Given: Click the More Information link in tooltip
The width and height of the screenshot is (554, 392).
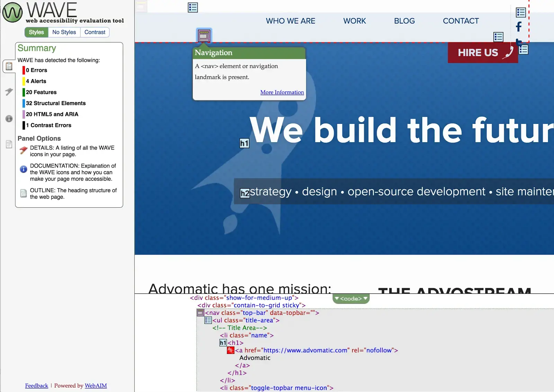Looking at the screenshot, I should pyautogui.click(x=282, y=92).
